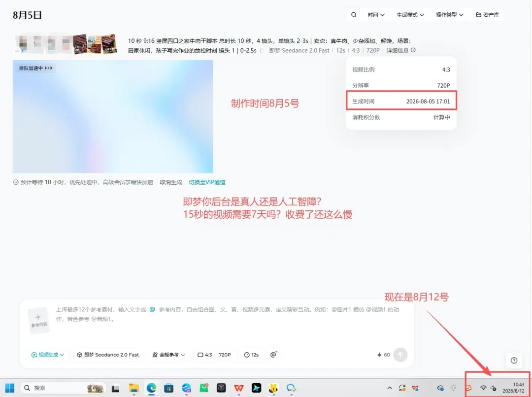Click the beef jerky reference image thumbnails

95,44
